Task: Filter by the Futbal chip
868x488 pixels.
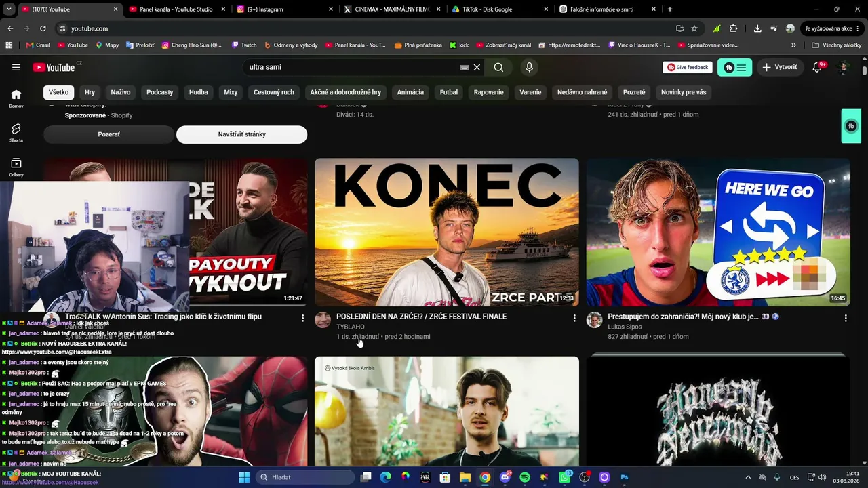Action: pyautogui.click(x=449, y=92)
